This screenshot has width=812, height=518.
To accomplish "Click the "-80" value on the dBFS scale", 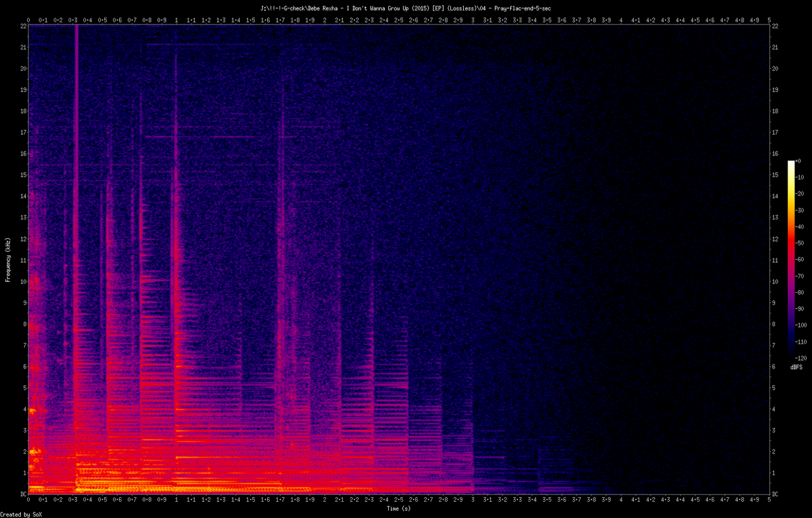I will [799, 293].
